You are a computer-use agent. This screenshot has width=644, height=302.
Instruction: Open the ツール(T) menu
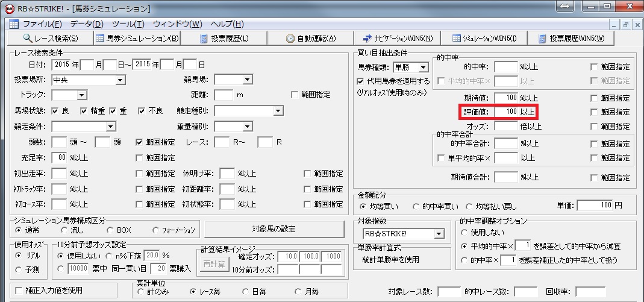point(128,24)
